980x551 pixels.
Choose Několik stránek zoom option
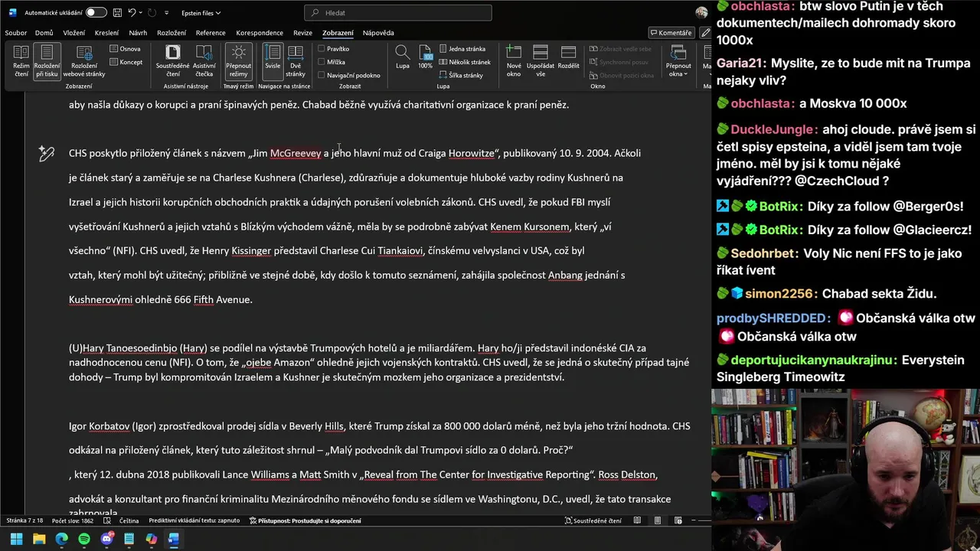[465, 62]
